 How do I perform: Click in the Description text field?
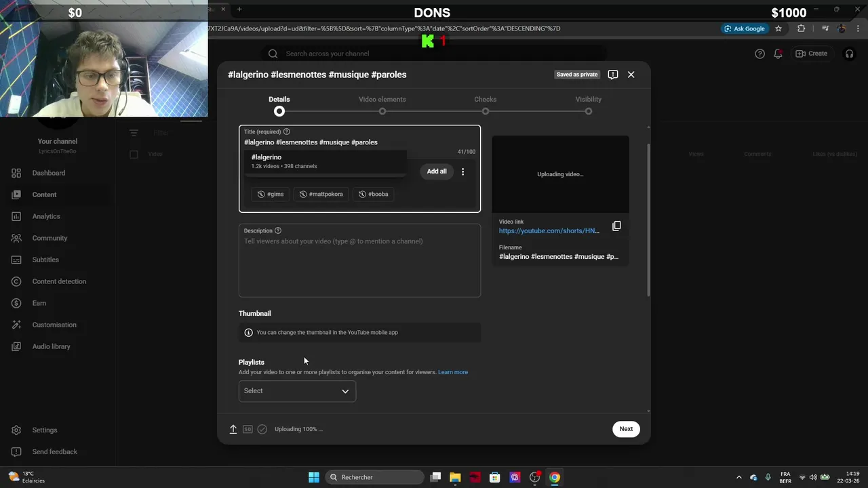coord(359,261)
